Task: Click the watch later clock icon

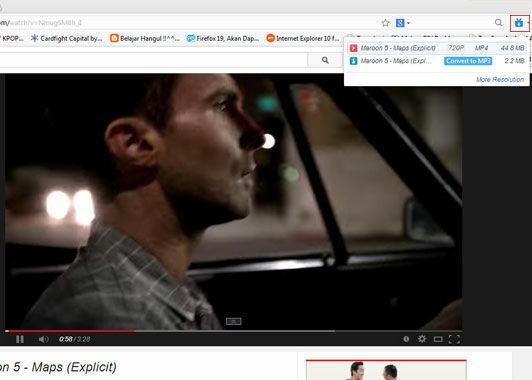Action: pyautogui.click(x=406, y=339)
